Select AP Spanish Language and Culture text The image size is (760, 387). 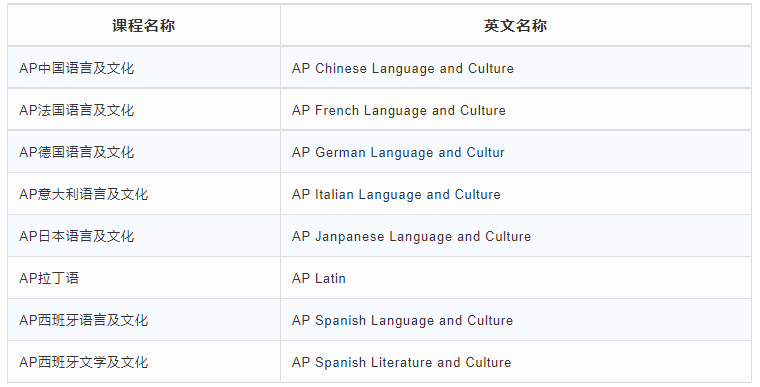coord(402,321)
